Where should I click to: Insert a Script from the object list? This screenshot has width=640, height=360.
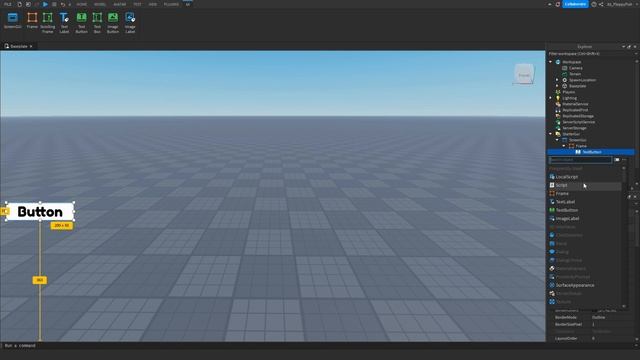pos(585,185)
